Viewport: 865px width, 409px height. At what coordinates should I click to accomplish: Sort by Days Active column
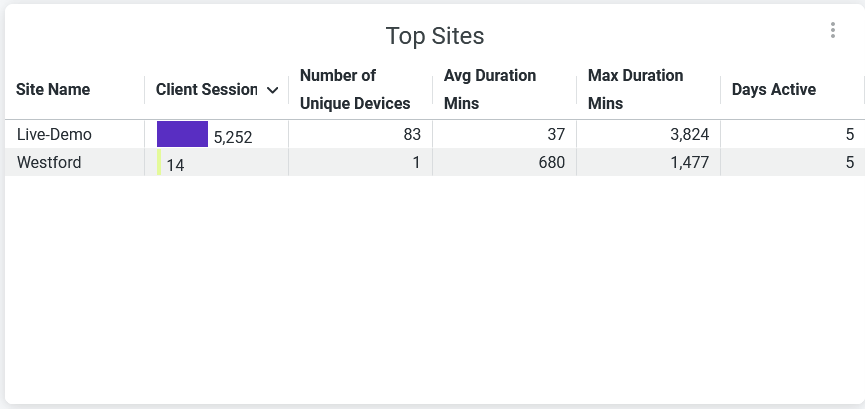(774, 90)
